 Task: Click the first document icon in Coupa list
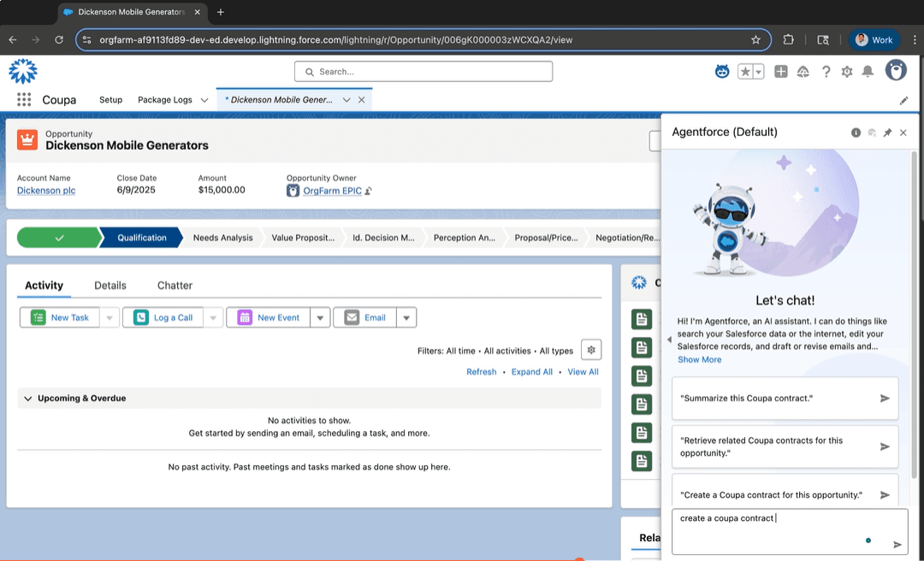click(642, 319)
